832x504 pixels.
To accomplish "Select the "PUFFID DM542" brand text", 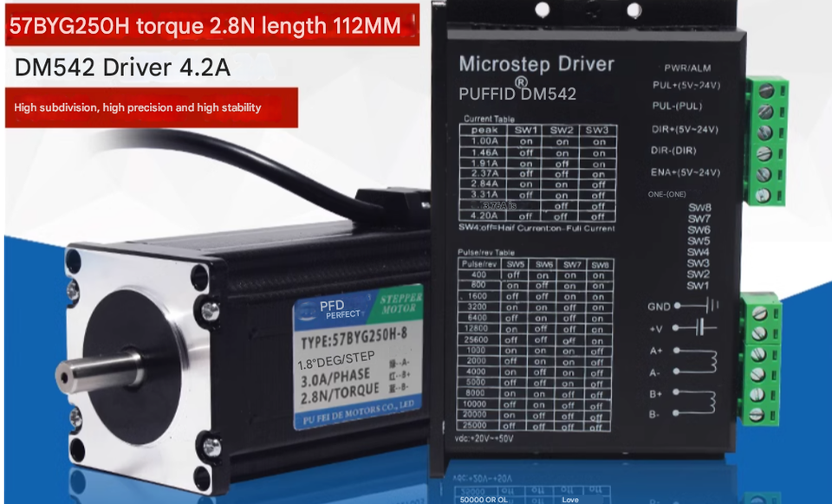I will click(517, 94).
